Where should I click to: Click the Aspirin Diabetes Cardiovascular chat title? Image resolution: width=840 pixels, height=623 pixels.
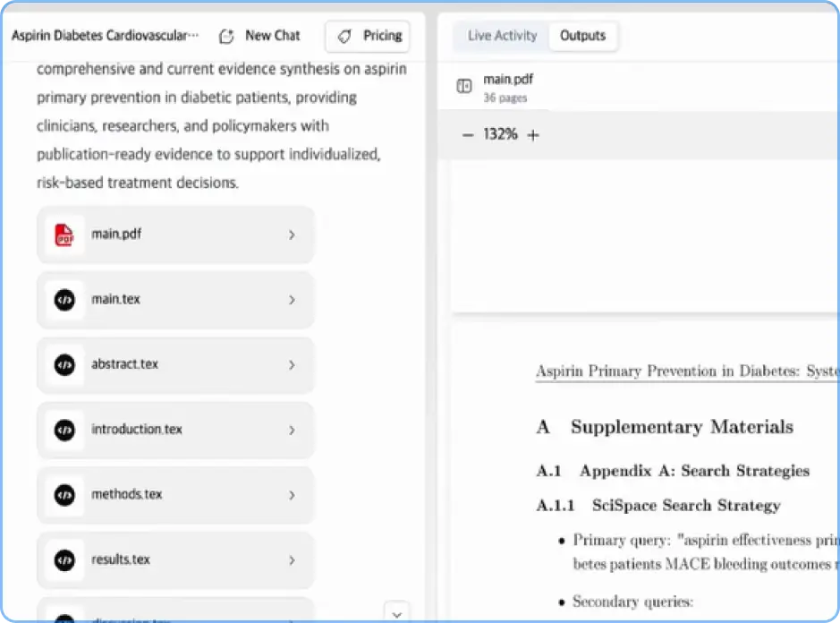coord(105,36)
